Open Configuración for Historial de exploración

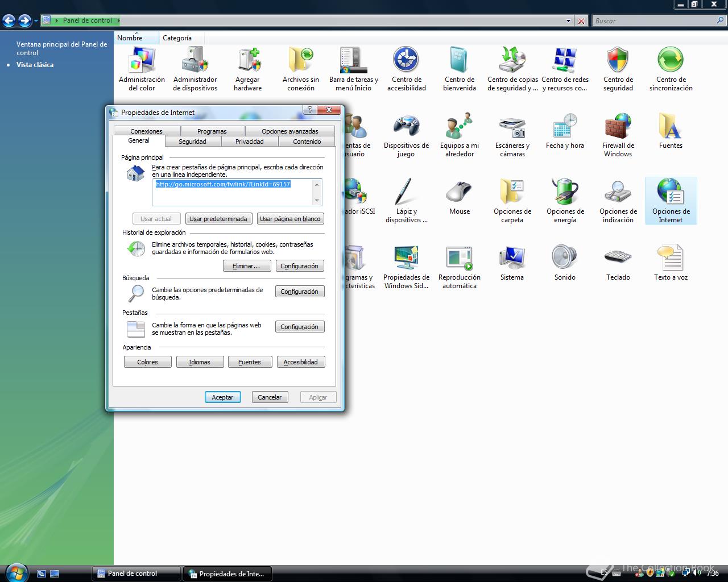tap(300, 266)
